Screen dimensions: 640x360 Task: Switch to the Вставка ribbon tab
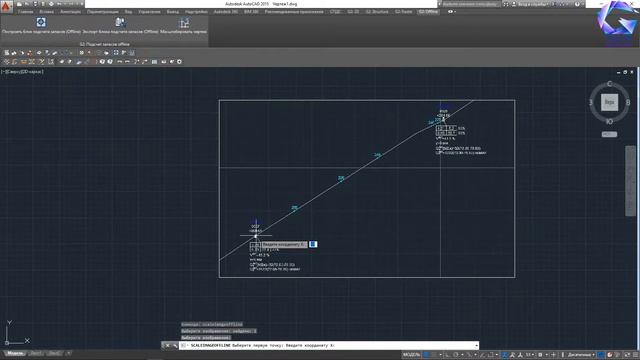click(x=47, y=12)
